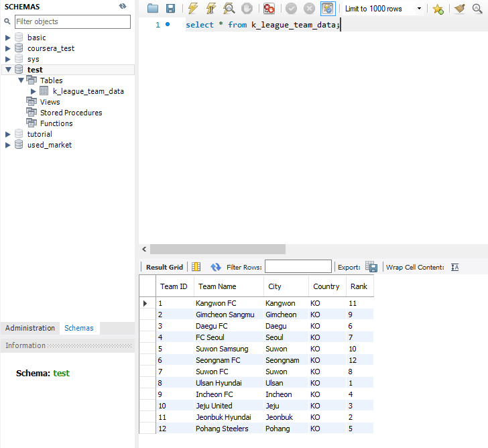Sort by the Rank column header
Image resolution: width=488 pixels, height=448 pixels.
click(x=360, y=286)
